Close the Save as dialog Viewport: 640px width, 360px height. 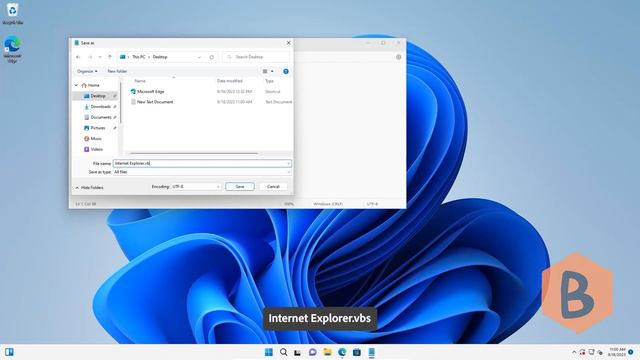pyautogui.click(x=289, y=43)
